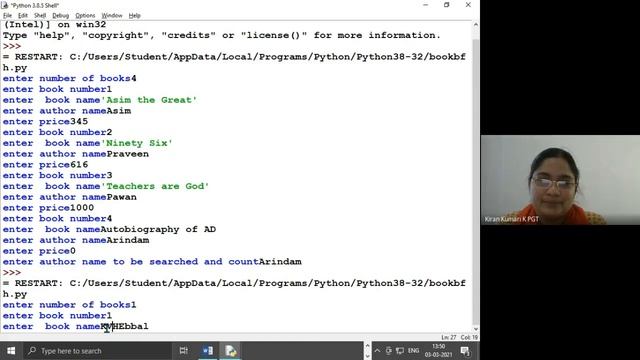Screen dimensions: 640x360
Task: Click the taskbar toolbar down arrow
Action: coord(367,356)
